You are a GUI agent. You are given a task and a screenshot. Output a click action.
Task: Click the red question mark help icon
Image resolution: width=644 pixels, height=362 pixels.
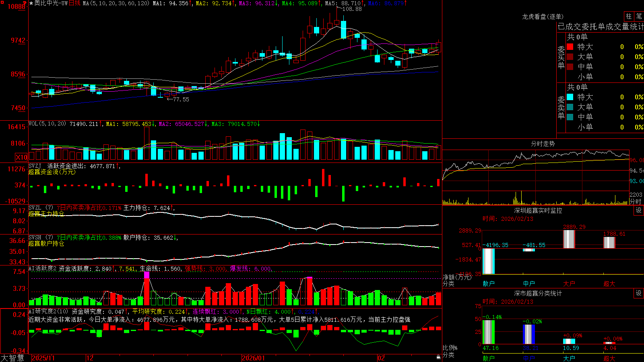tap(25, 3)
